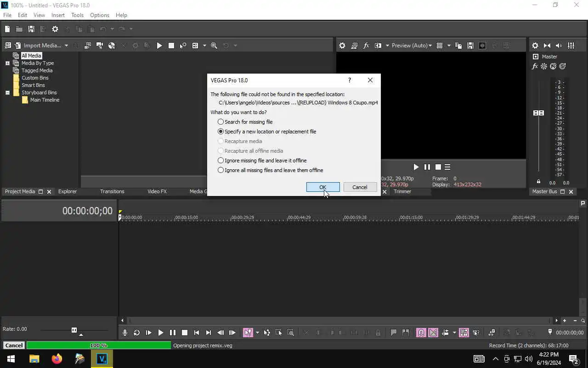This screenshot has width=588, height=368.
Task: Open the Tools menu
Action: pos(77,15)
